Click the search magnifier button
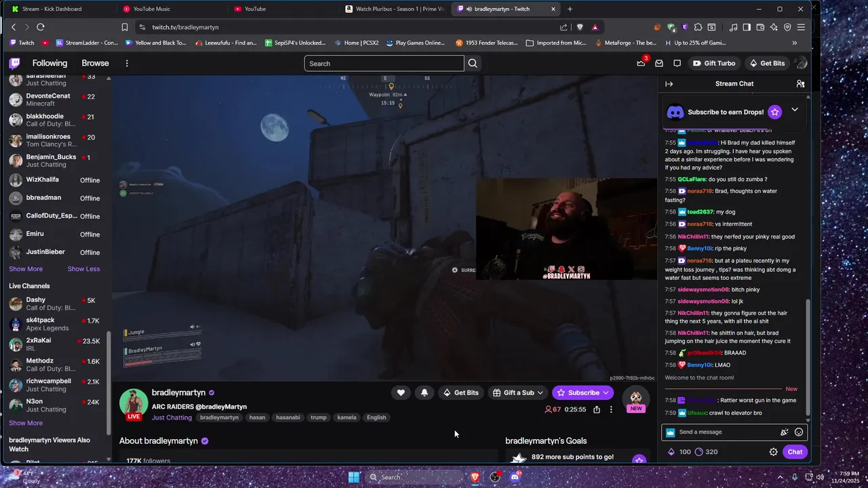868x488 pixels. (x=473, y=63)
